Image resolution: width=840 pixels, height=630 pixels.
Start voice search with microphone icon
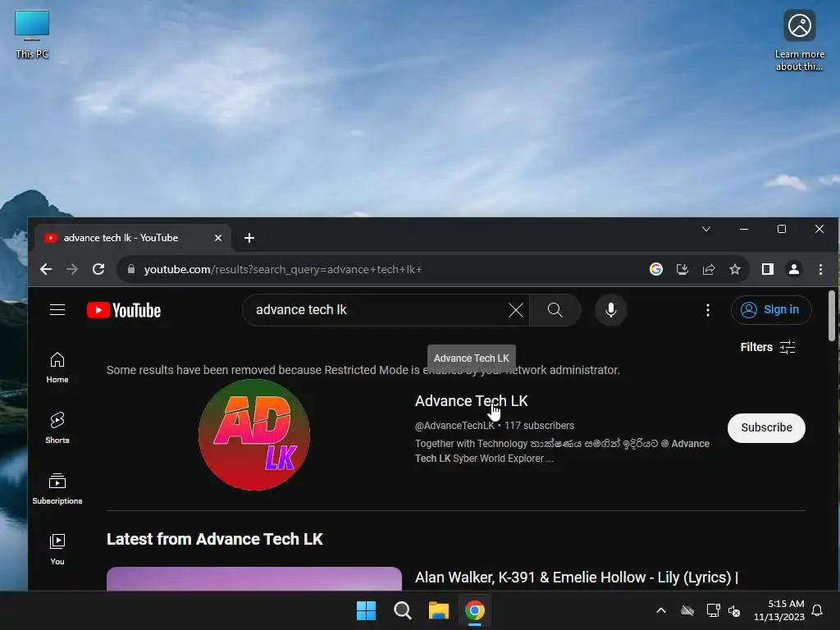(610, 309)
